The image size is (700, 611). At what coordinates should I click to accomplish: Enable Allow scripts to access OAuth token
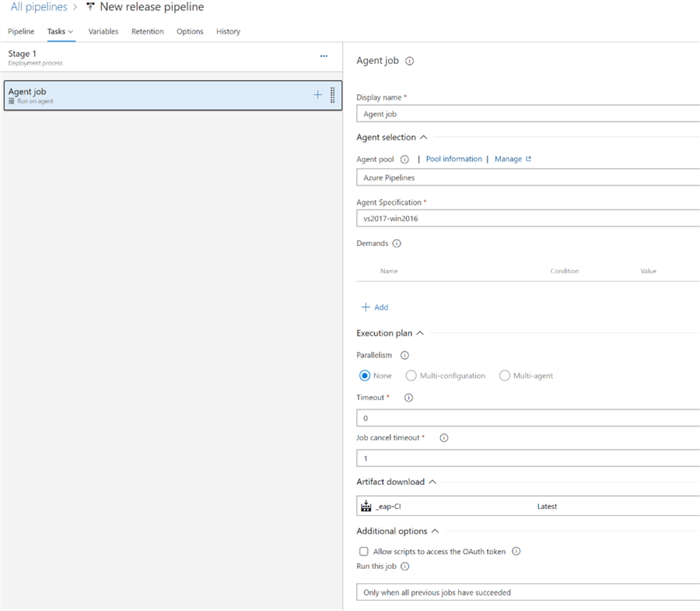pyautogui.click(x=364, y=552)
